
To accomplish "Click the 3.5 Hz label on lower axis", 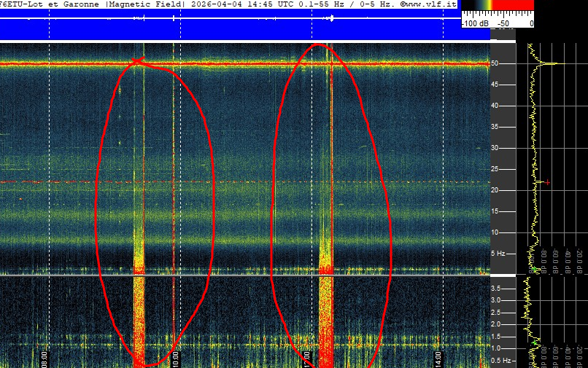I will click(496, 289).
